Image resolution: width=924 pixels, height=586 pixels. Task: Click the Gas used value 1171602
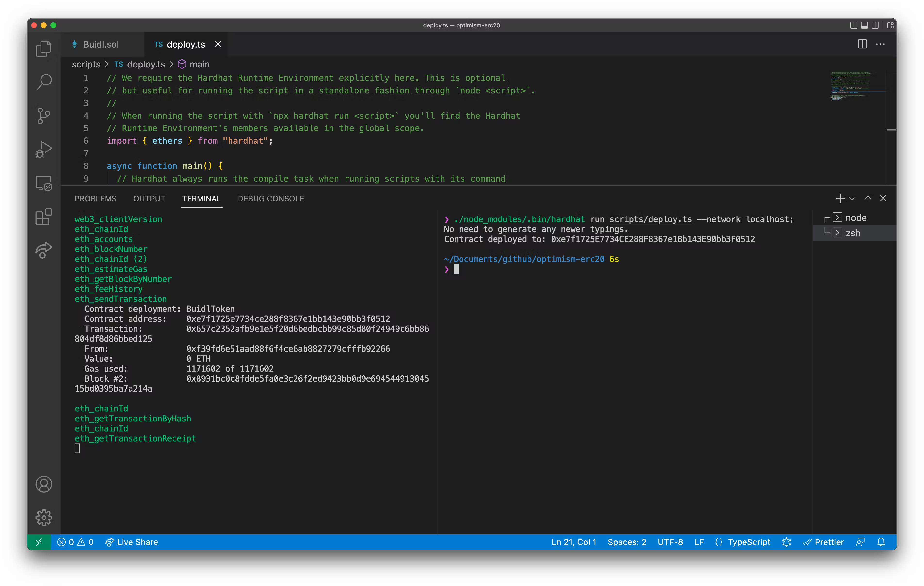coord(203,369)
